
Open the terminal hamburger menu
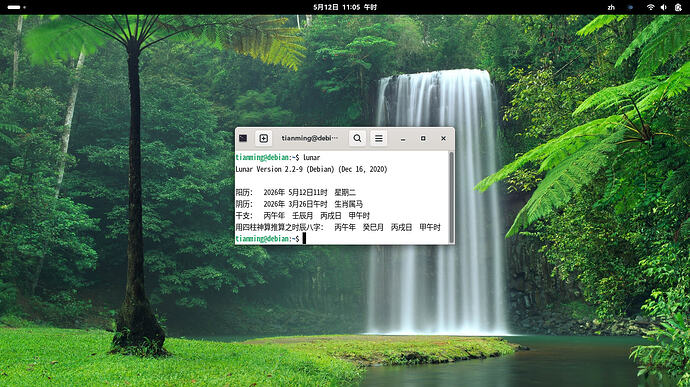click(x=378, y=138)
